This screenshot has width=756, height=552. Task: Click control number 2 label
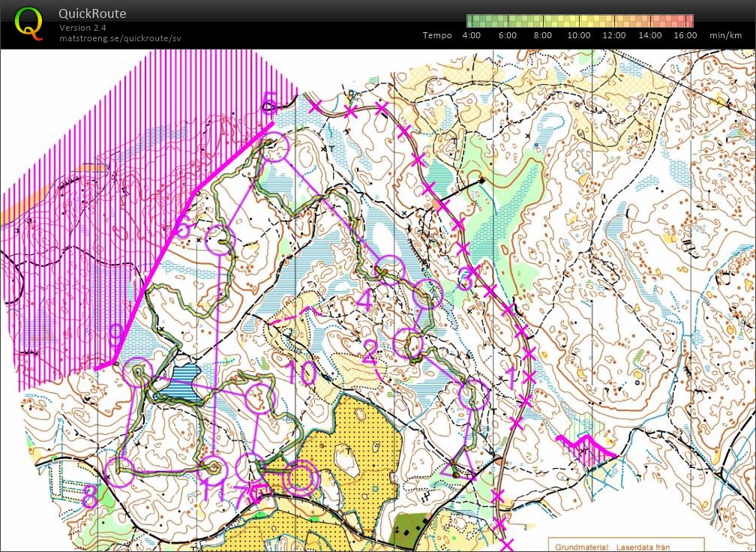click(370, 352)
